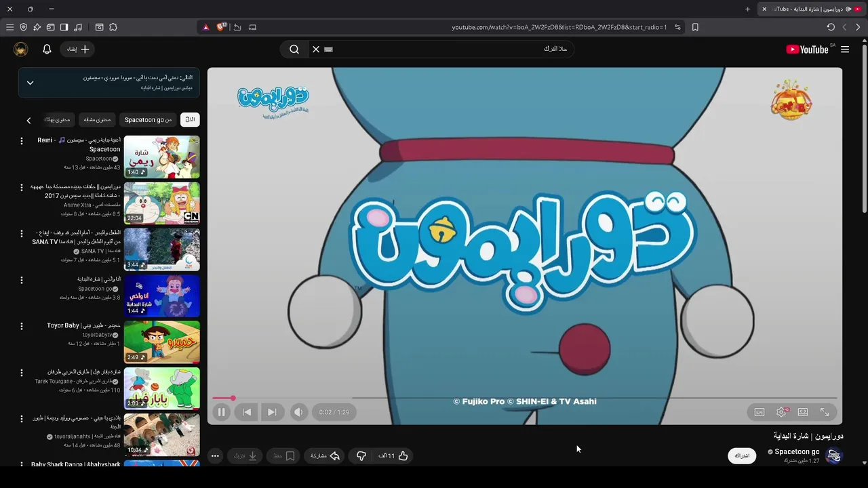Screen dimensions: 868x488
Task: Toggle video subtitles captions
Action: (x=759, y=412)
